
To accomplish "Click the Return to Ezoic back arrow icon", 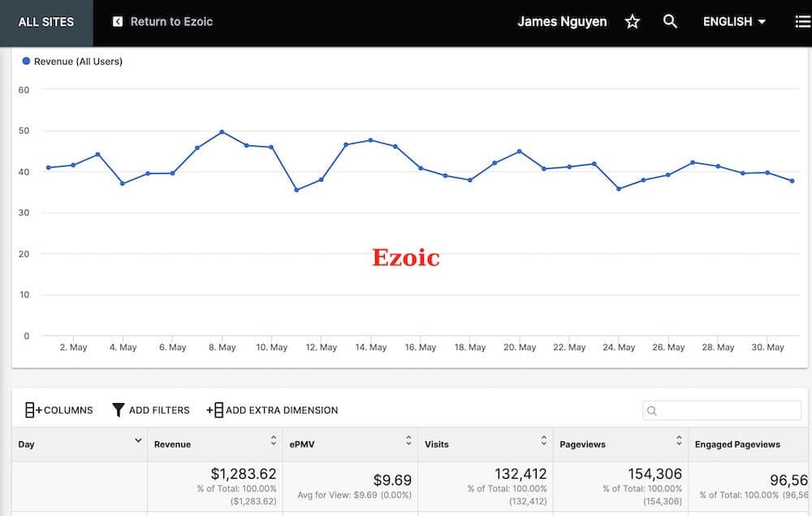I will click(x=118, y=21).
